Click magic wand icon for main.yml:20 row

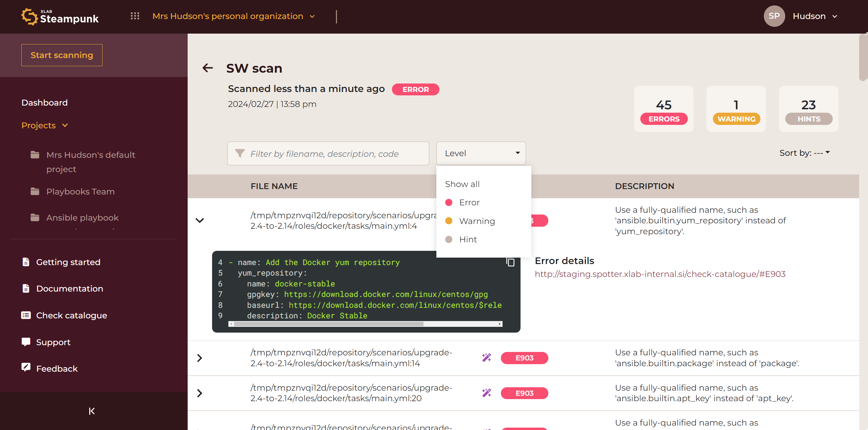pyautogui.click(x=487, y=393)
